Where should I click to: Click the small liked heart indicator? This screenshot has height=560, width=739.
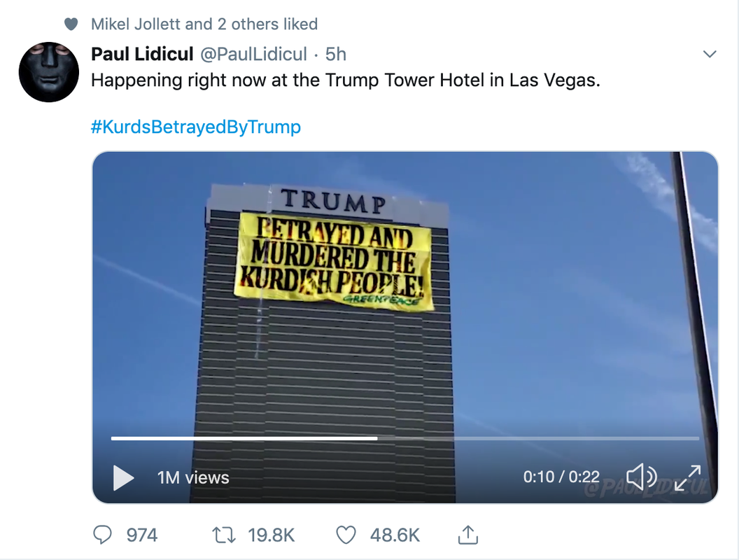click(x=71, y=24)
